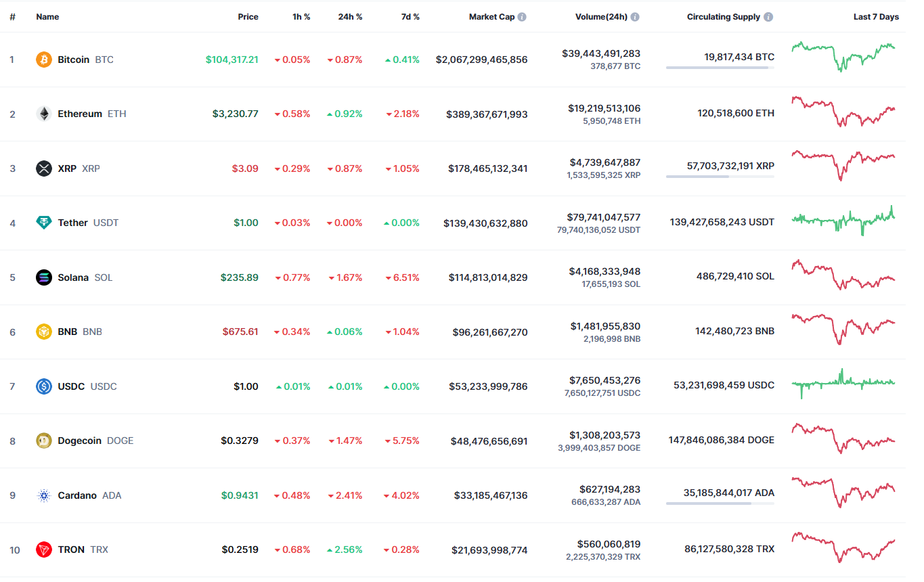Image resolution: width=924 pixels, height=582 pixels.
Task: Click Ethereum's circulating supply 120,518,600 ETH
Action: pyautogui.click(x=736, y=113)
